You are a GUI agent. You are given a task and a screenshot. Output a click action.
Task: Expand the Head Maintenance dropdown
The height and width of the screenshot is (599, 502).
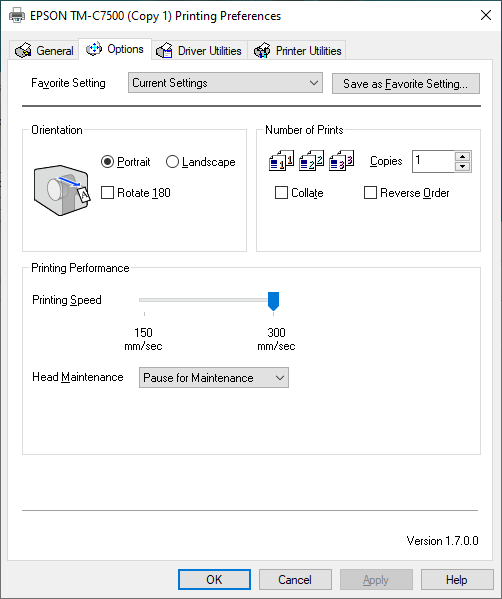[x=214, y=378]
